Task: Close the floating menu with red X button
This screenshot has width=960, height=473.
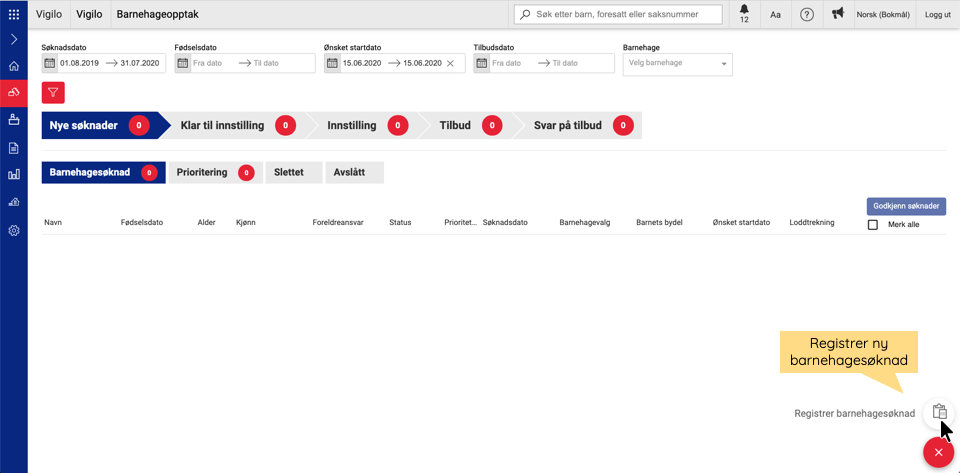Action: [x=938, y=453]
